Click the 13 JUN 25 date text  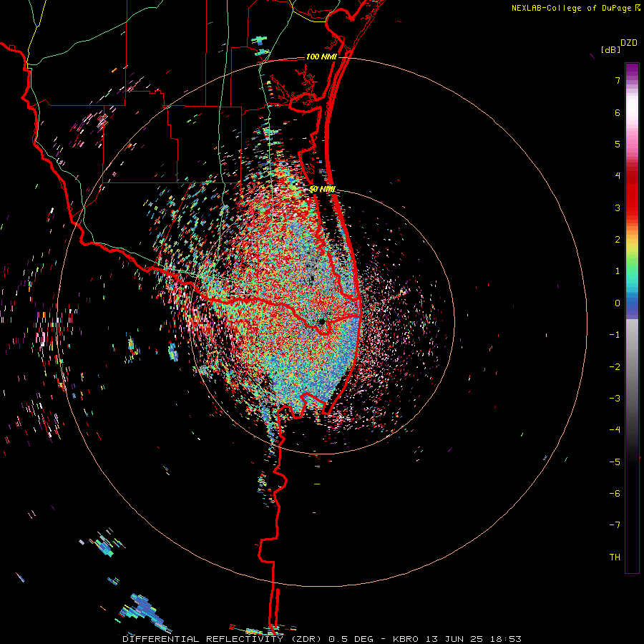pos(454,639)
